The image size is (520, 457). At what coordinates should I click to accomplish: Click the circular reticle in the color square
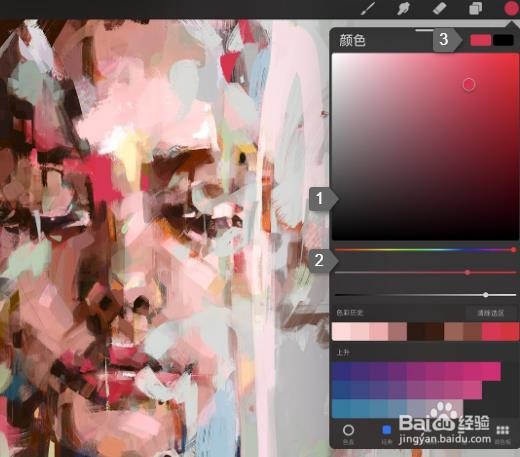pyautogui.click(x=469, y=85)
